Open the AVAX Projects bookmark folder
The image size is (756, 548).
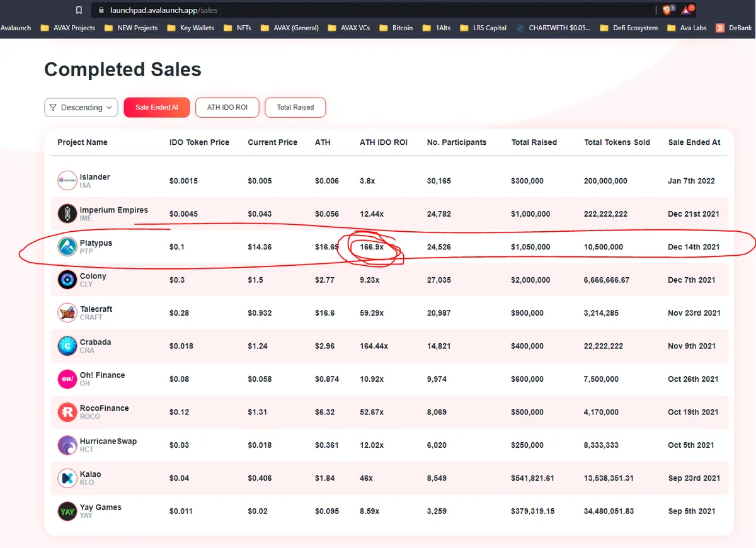[68, 28]
